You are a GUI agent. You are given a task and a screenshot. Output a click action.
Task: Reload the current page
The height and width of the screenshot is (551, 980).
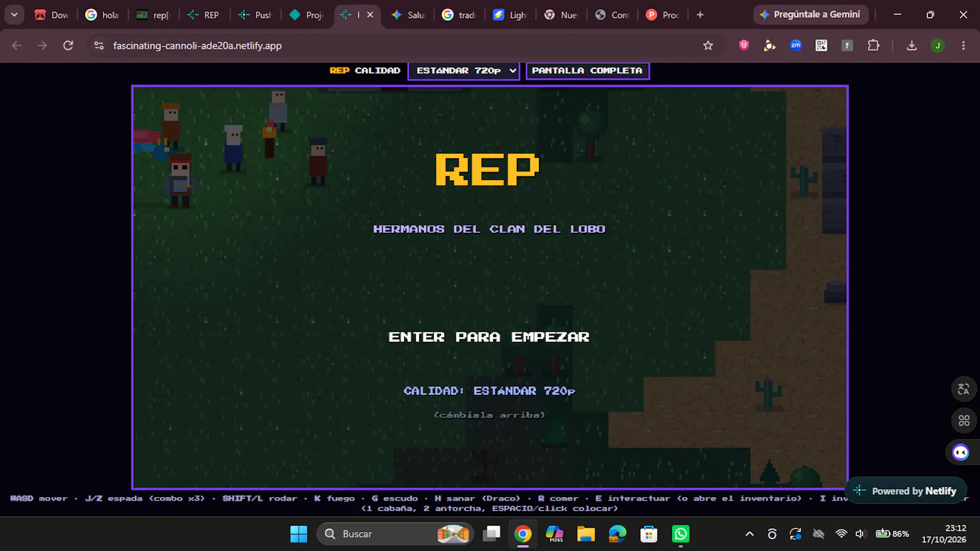pos(68,45)
